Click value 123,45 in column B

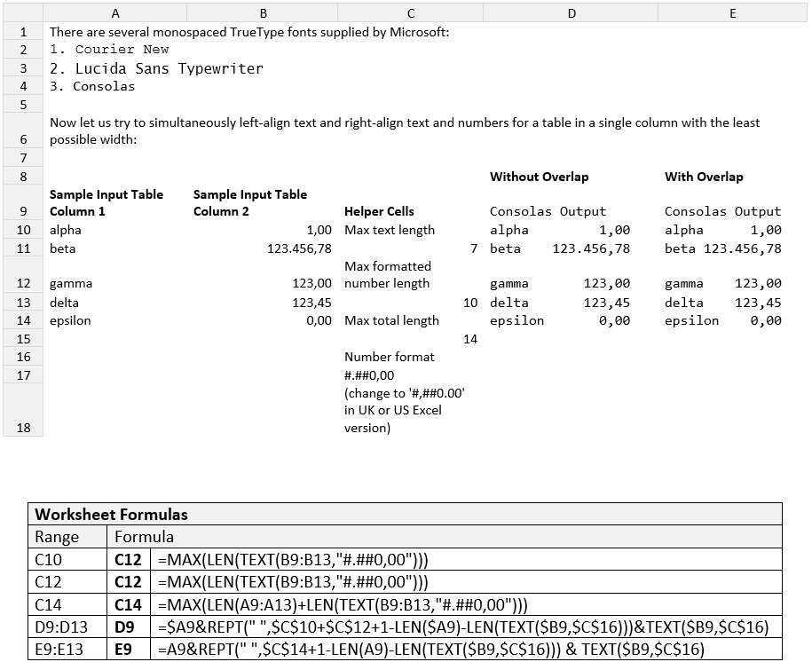[x=311, y=303]
